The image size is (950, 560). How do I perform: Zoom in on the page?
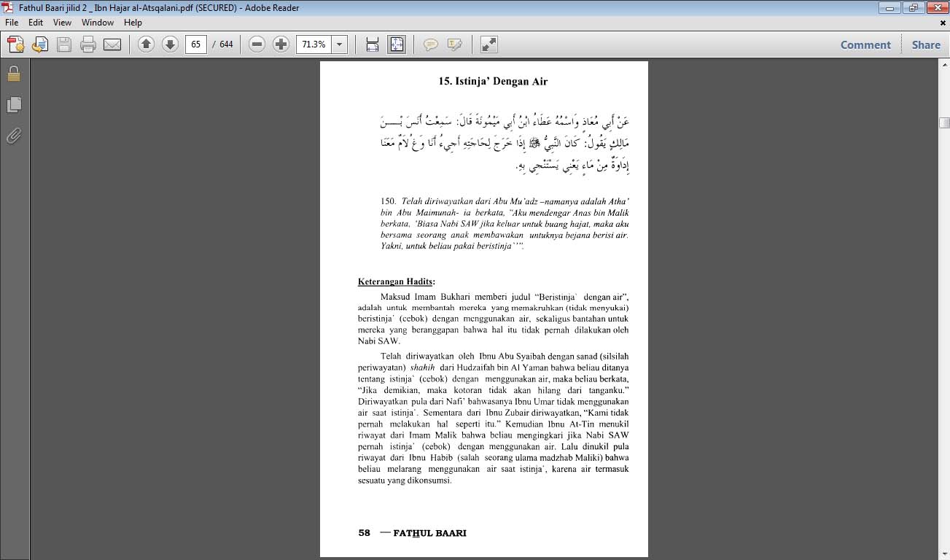pos(281,44)
